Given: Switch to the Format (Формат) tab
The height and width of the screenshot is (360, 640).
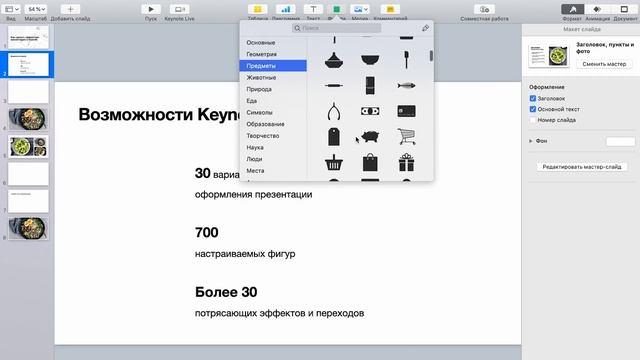Looking at the screenshot, I should (x=572, y=9).
